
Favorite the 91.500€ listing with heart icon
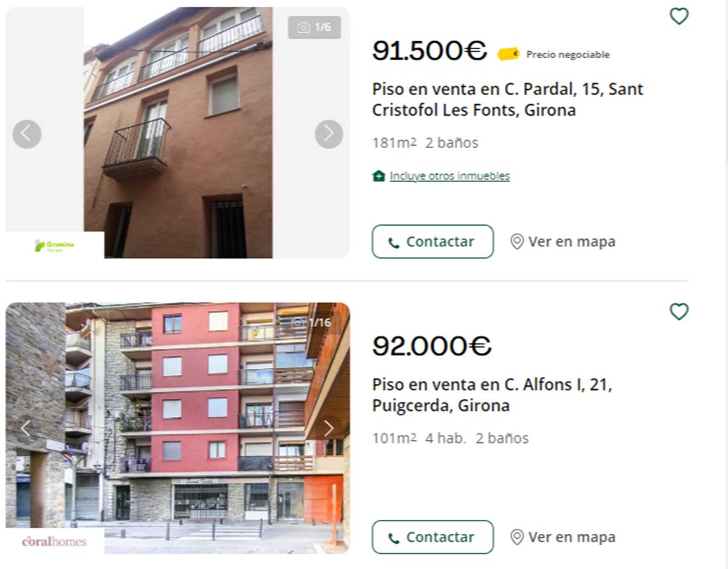(x=679, y=16)
